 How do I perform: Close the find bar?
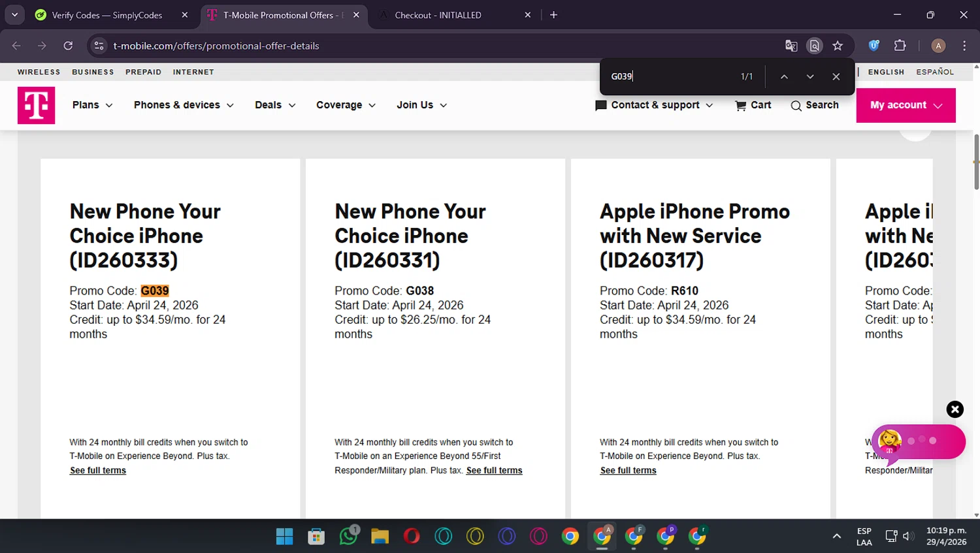(836, 76)
